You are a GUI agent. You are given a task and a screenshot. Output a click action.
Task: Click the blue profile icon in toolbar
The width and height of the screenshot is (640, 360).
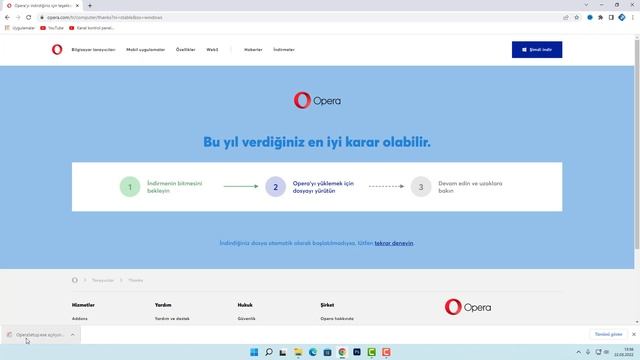[x=622, y=17]
